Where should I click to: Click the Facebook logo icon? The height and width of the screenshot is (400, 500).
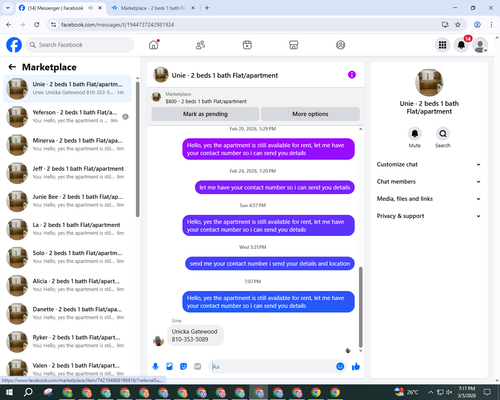pyautogui.click(x=14, y=45)
